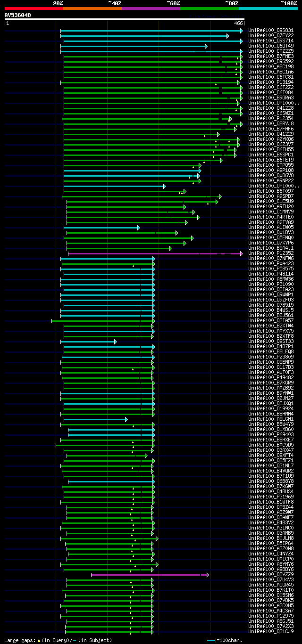Click the purple ~60% identity legend segment
The width and height of the screenshot is (302, 644).
click(x=151, y=8)
